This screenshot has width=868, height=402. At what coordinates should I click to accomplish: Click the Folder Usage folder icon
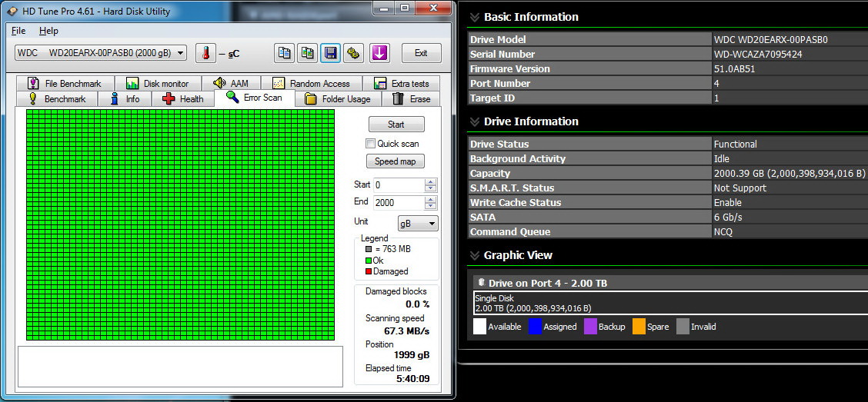(311, 99)
